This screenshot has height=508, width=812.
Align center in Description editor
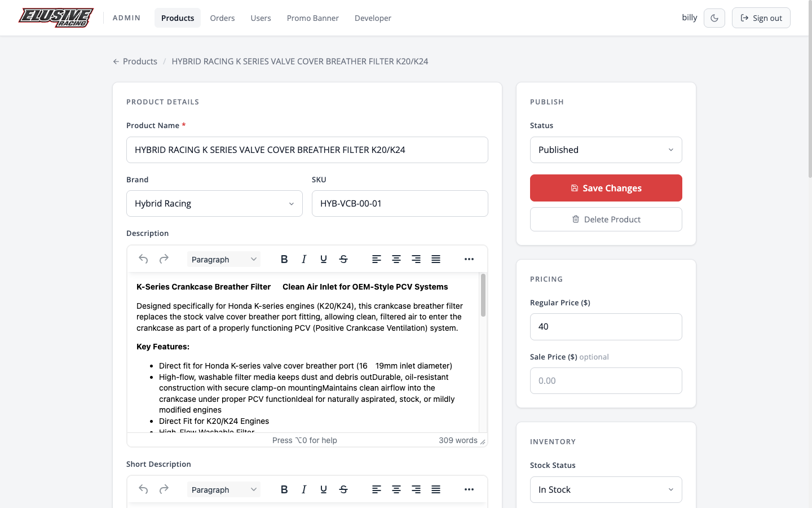[396, 259]
